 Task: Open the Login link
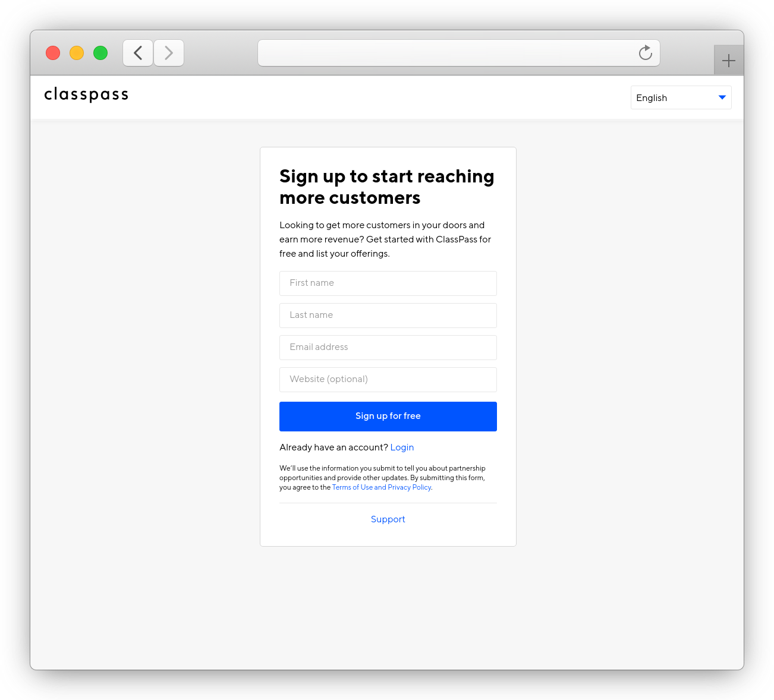[402, 447]
